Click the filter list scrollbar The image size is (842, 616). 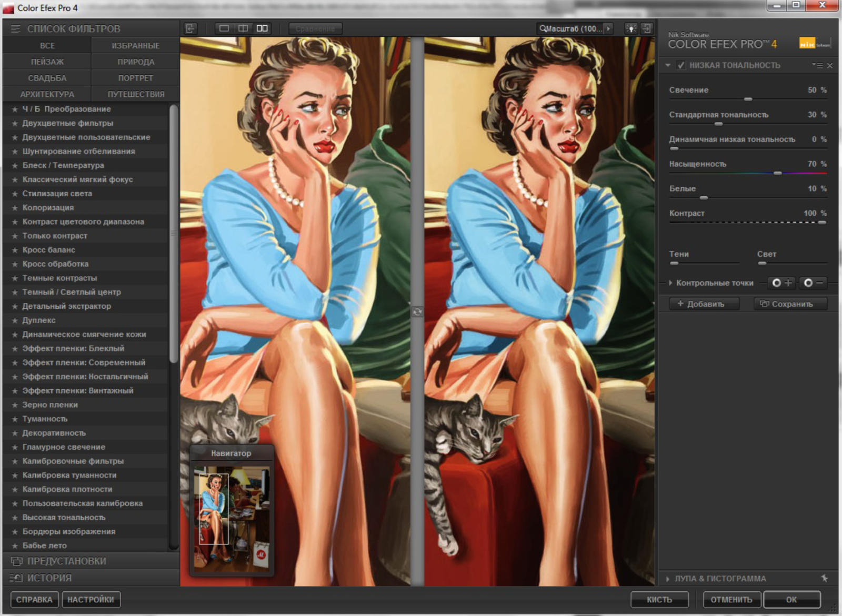tap(174, 233)
